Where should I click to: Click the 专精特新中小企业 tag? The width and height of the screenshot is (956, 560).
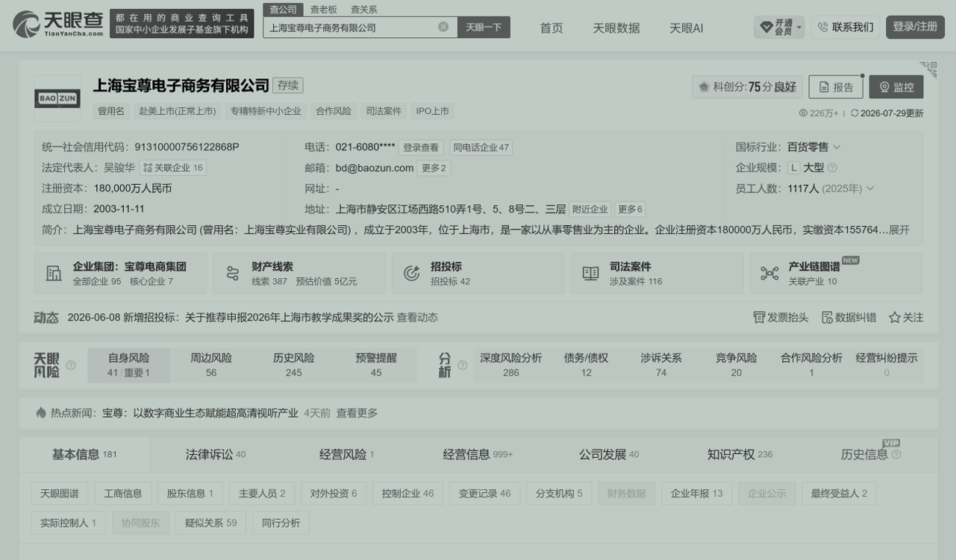click(x=266, y=111)
